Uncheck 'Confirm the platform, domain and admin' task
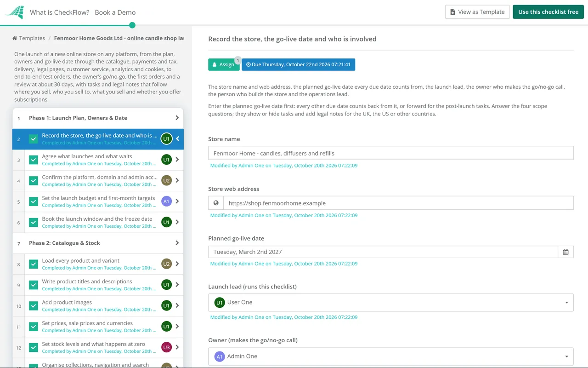The image size is (588, 368). point(34,180)
